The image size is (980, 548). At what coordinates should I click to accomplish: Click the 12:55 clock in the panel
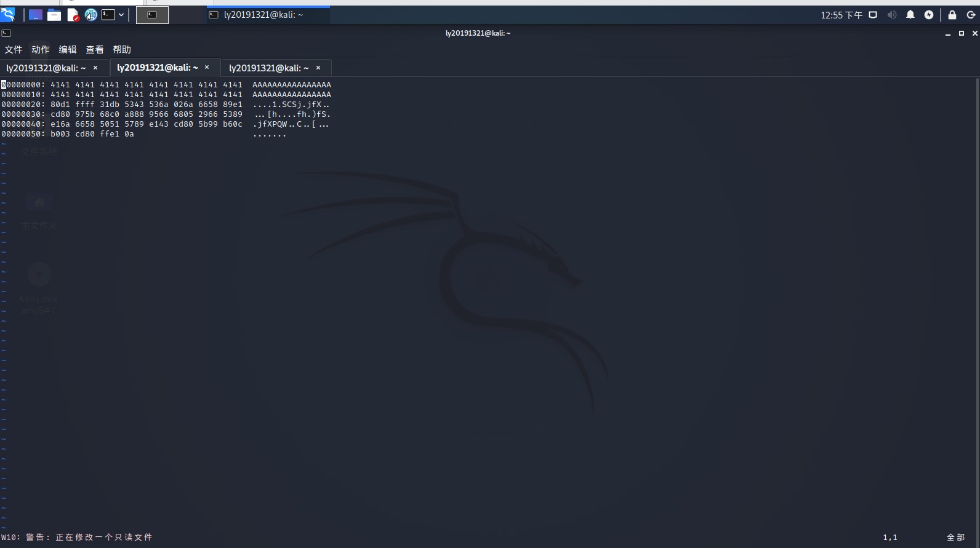pyautogui.click(x=841, y=15)
